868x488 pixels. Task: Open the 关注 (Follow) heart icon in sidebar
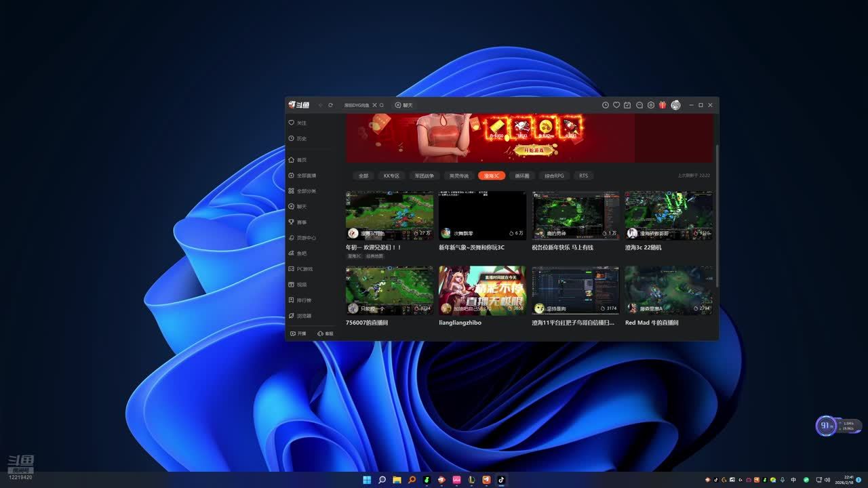point(292,123)
